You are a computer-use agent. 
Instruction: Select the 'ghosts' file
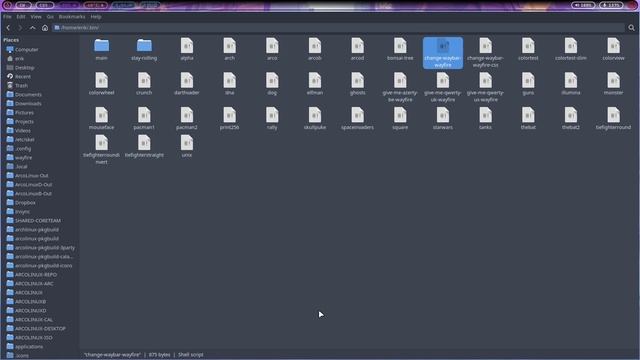coord(358,84)
